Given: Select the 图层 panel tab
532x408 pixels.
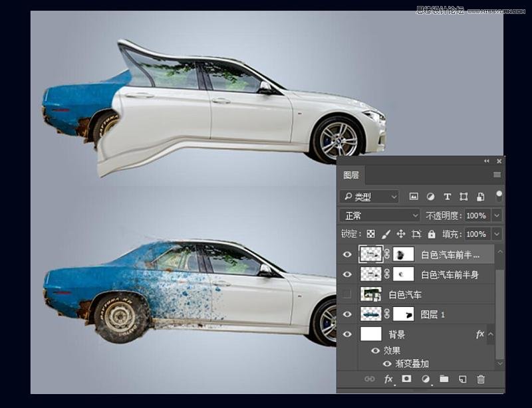Looking at the screenshot, I should click(x=351, y=175).
